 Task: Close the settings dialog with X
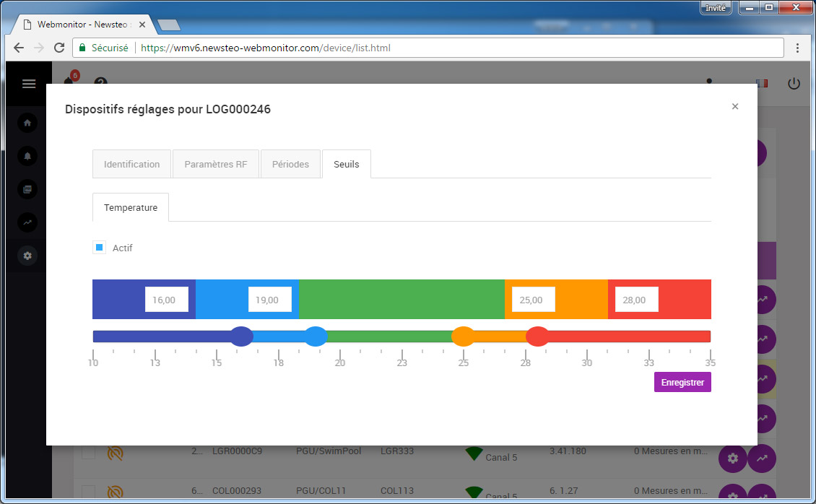pyautogui.click(x=735, y=107)
